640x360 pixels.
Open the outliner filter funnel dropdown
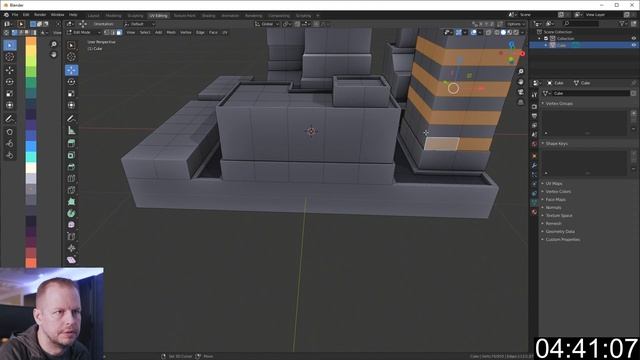pyautogui.click(x=623, y=24)
